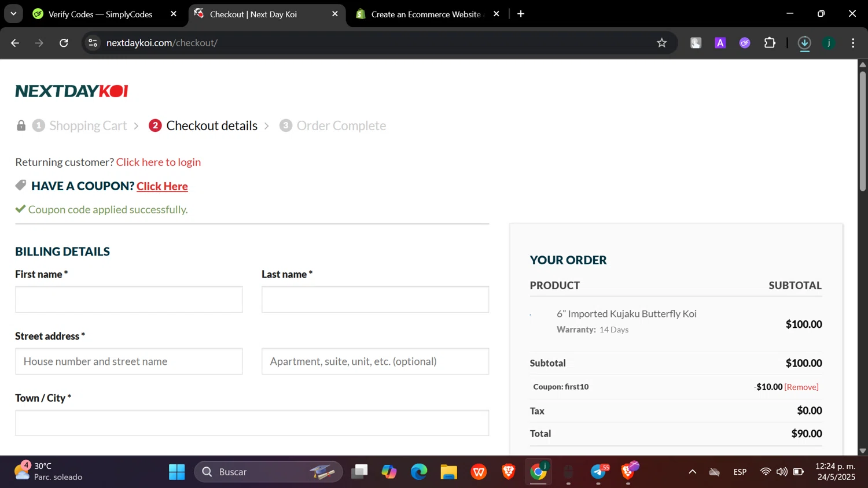The width and height of the screenshot is (868, 488).
Task: Click the $90.00 total value
Action: [x=807, y=434]
